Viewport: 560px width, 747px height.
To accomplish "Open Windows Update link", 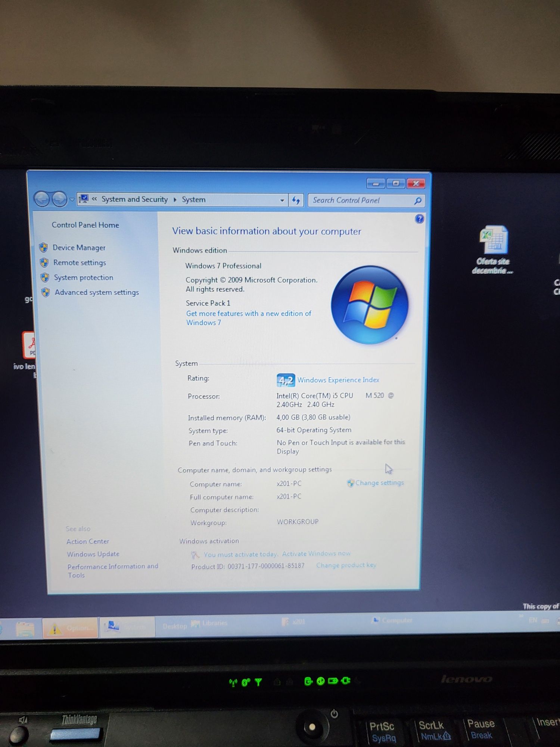I will [93, 554].
